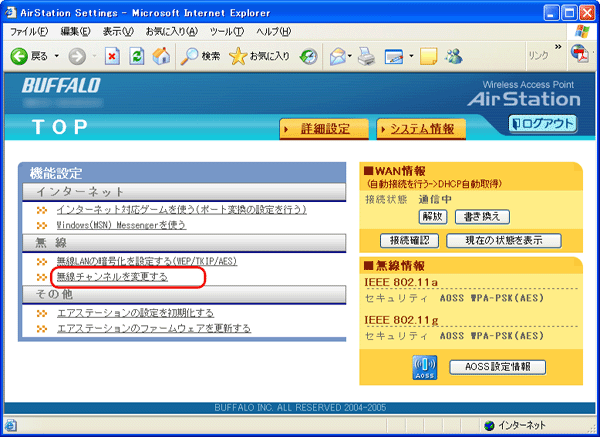
Task: Click the 解放 button
Action: [433, 217]
